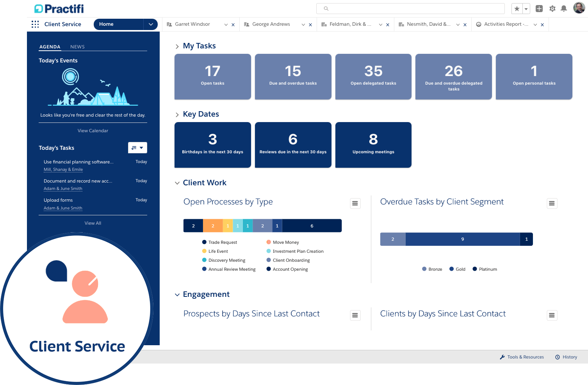Click View All under Today's Tasks

(x=93, y=223)
